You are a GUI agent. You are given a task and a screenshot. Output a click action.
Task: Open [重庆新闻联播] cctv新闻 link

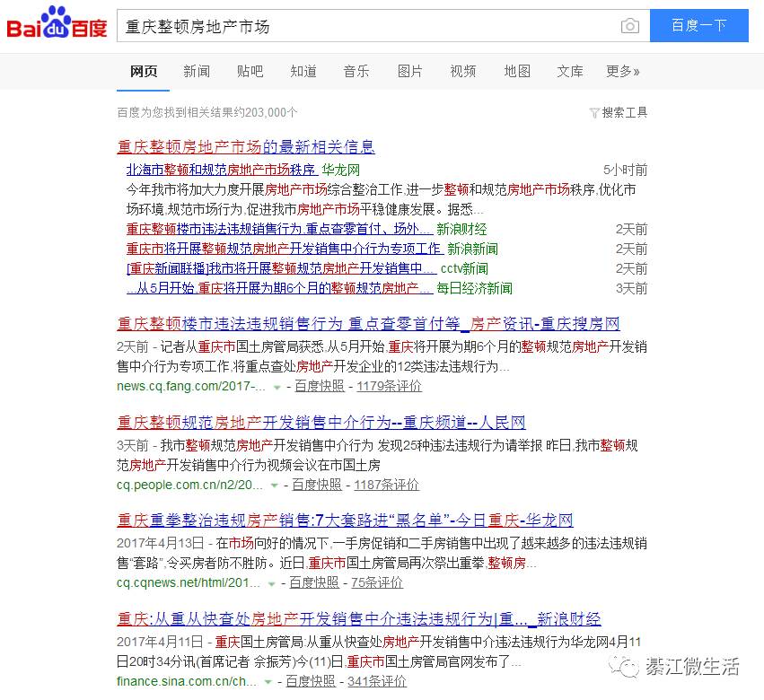tap(281, 268)
